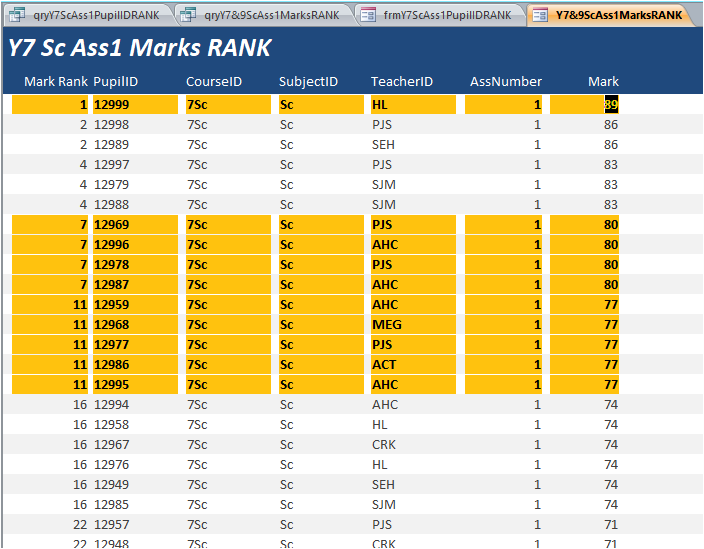The image size is (704, 549).
Task: Click Mark 77 for pupil 12995
Action: coord(584,385)
